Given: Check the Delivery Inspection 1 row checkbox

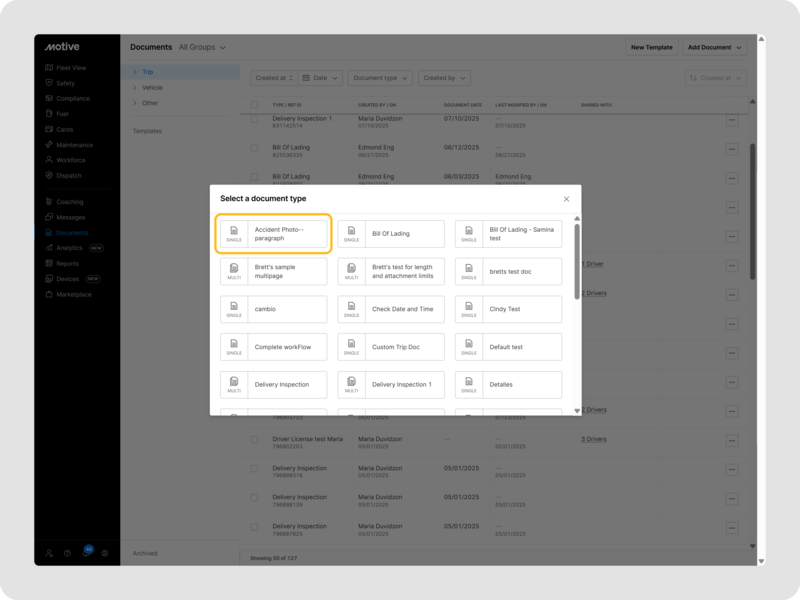Looking at the screenshot, I should pyautogui.click(x=254, y=122).
